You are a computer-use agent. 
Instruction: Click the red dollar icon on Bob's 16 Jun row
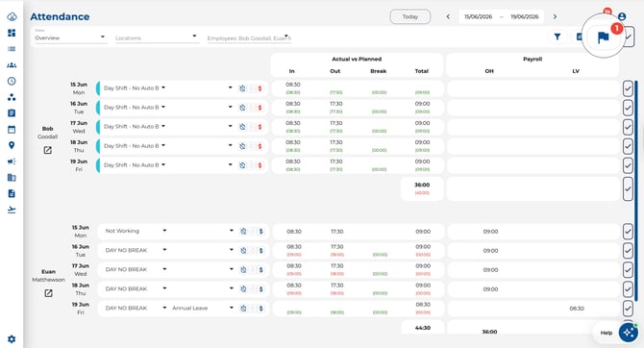click(x=260, y=108)
